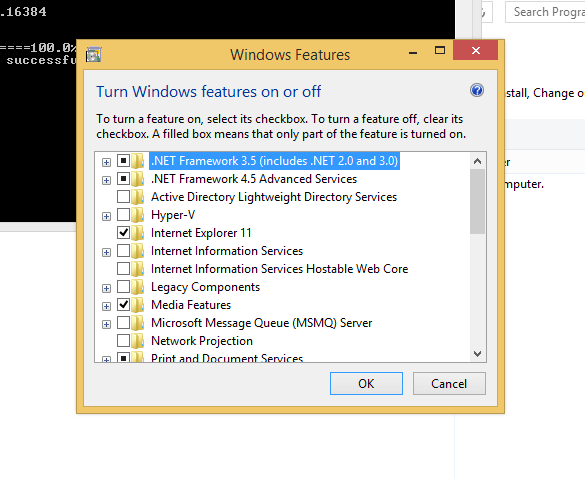Click the OK button

pyautogui.click(x=366, y=383)
